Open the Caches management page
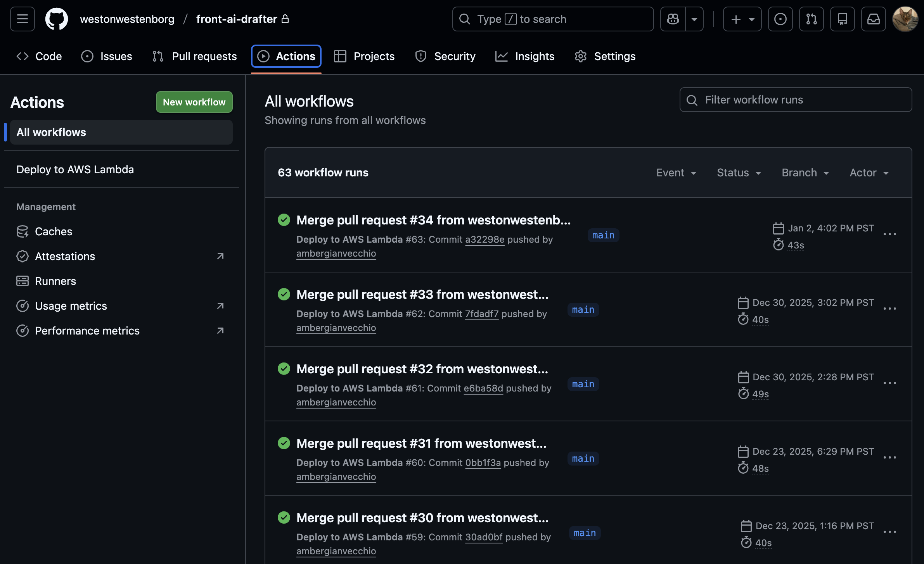 (53, 231)
